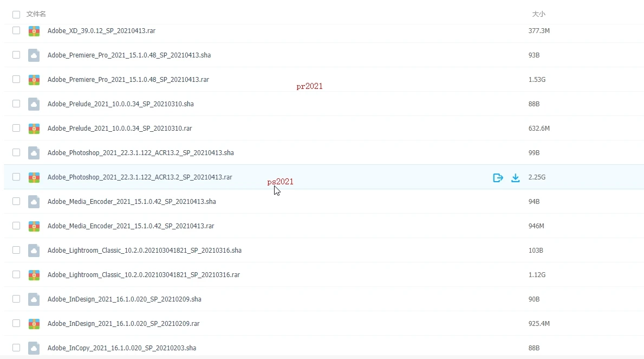Open Adobe_Media_Encoder_2021 .sha file name
The image size is (644, 359).
pyautogui.click(x=132, y=202)
